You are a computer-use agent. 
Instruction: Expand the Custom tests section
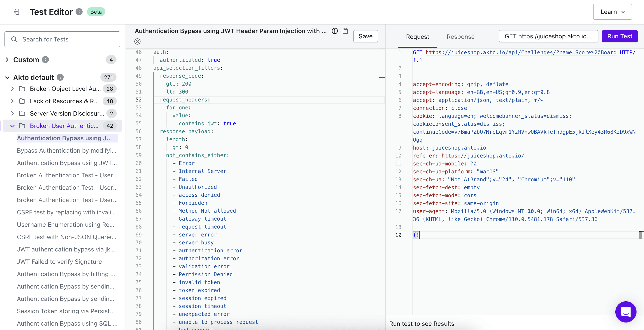[x=7, y=60]
